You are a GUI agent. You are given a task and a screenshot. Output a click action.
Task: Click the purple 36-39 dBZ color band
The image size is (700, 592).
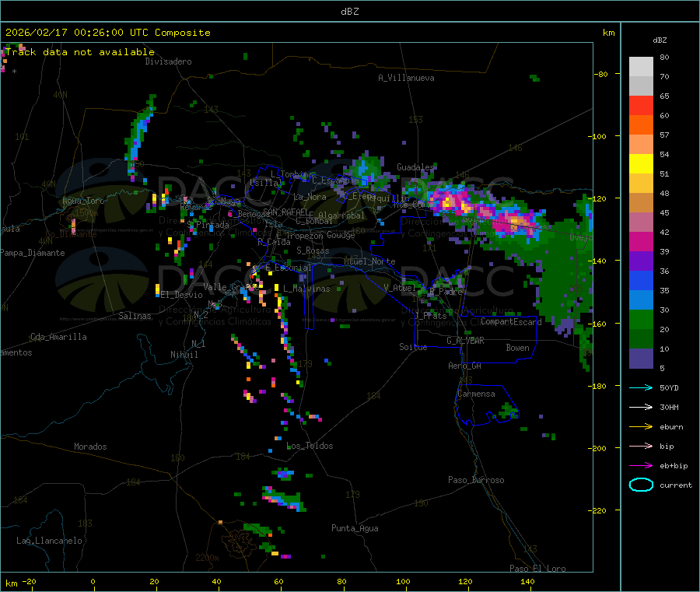pyautogui.click(x=641, y=261)
